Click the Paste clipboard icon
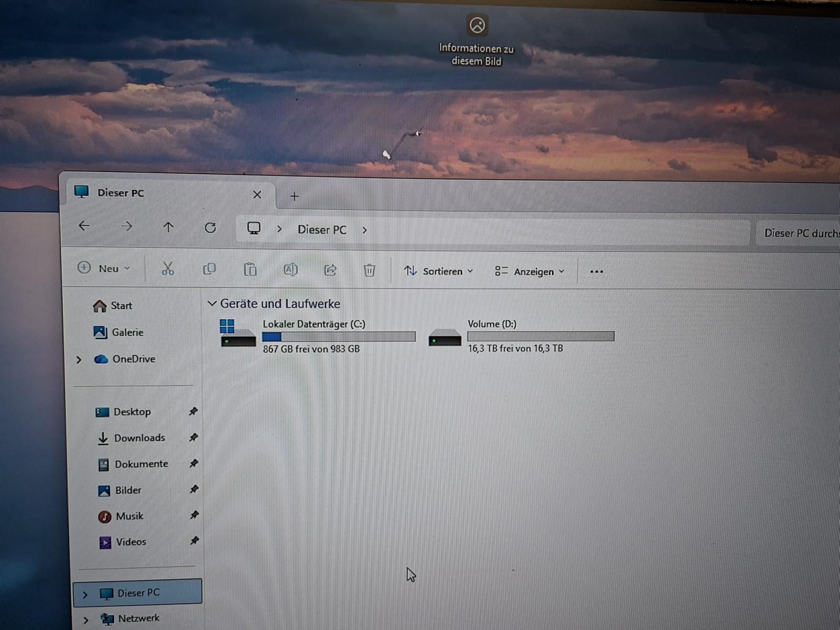The width and height of the screenshot is (840, 630). point(250,270)
